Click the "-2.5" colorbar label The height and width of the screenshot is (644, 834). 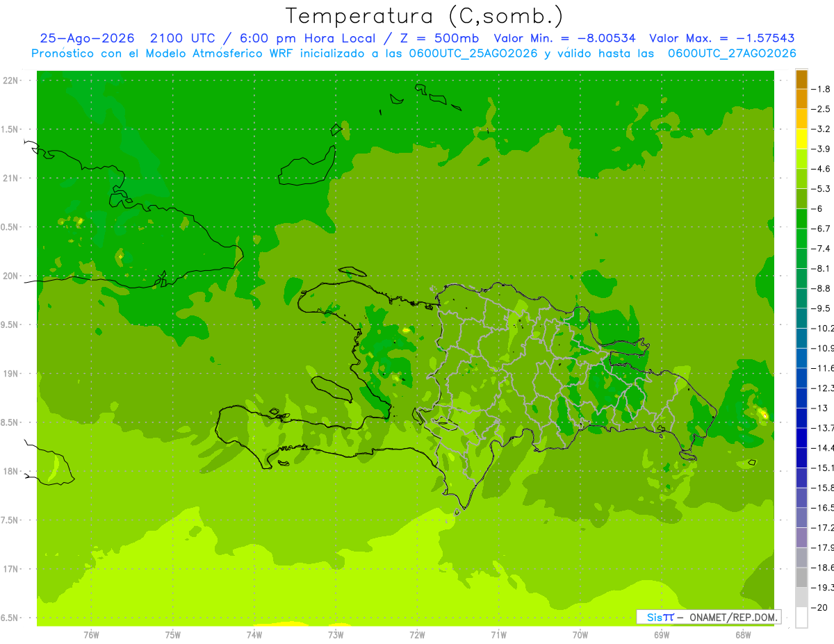[821, 109]
